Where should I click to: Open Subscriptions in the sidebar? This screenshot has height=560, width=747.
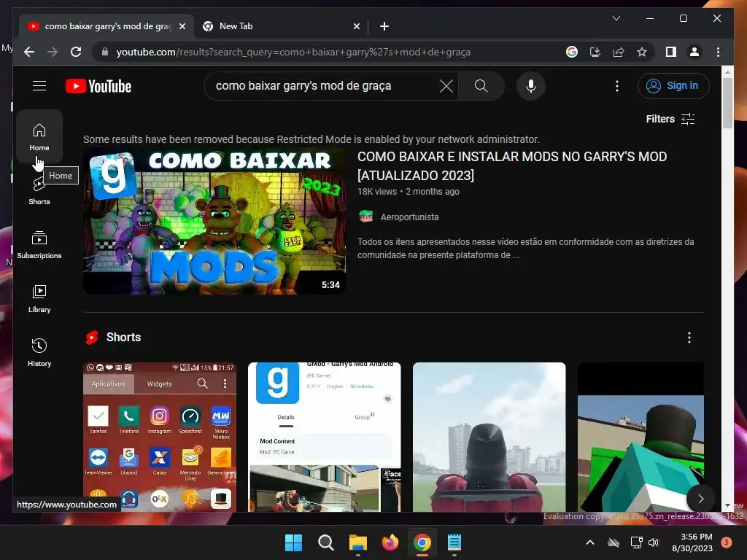39,245
